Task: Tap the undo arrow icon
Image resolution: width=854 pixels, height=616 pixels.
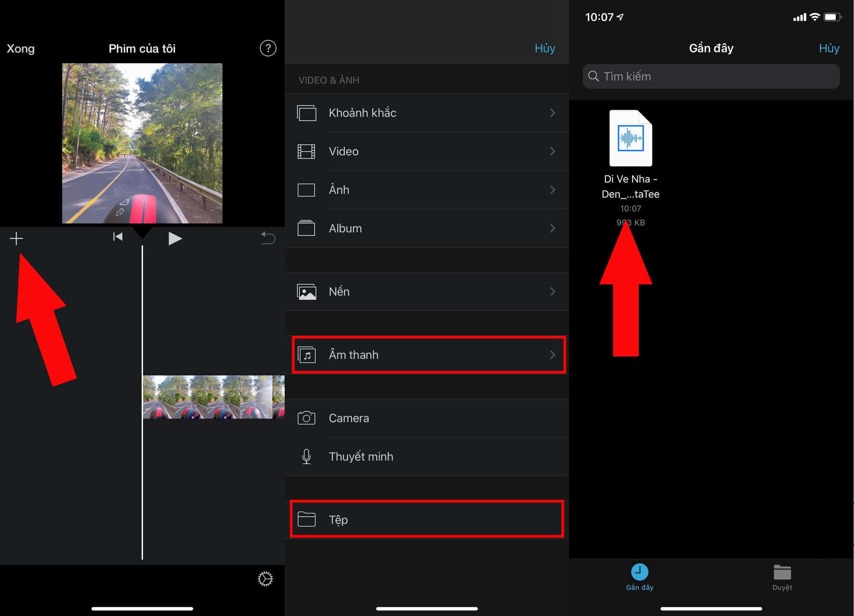Action: (x=268, y=238)
